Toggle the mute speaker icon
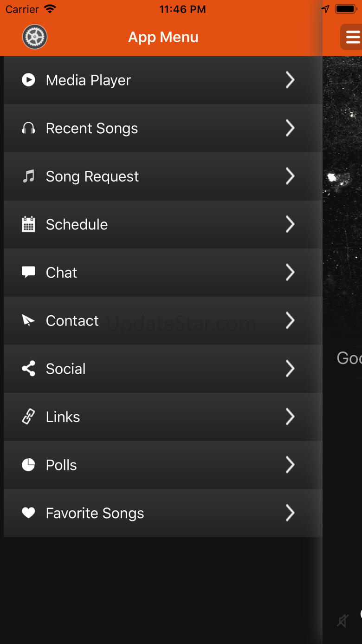 [343, 620]
